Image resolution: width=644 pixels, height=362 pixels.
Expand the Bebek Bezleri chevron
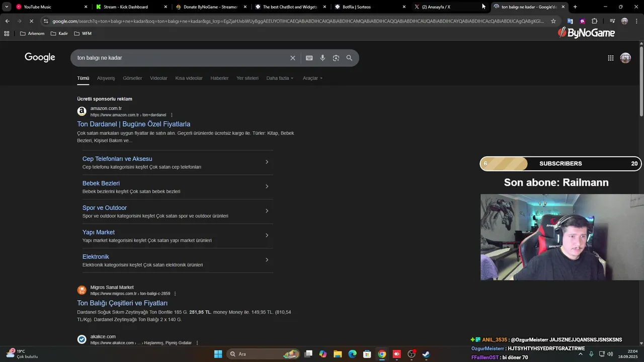point(267,187)
